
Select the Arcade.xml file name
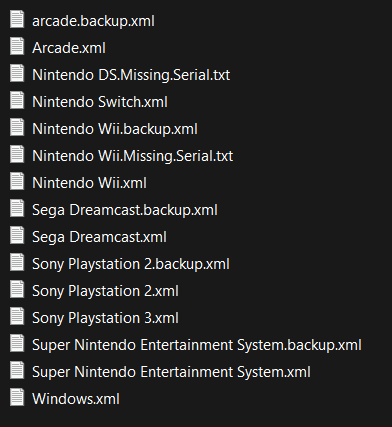point(69,48)
